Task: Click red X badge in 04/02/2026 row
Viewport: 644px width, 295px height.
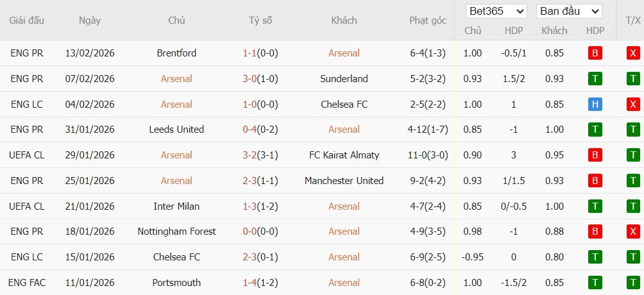Action: pos(633,104)
